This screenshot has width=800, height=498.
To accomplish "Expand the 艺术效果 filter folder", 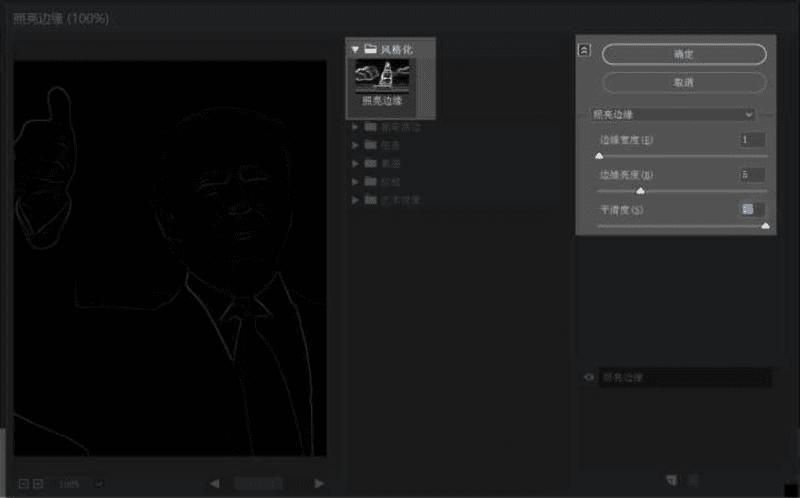I will (x=355, y=200).
